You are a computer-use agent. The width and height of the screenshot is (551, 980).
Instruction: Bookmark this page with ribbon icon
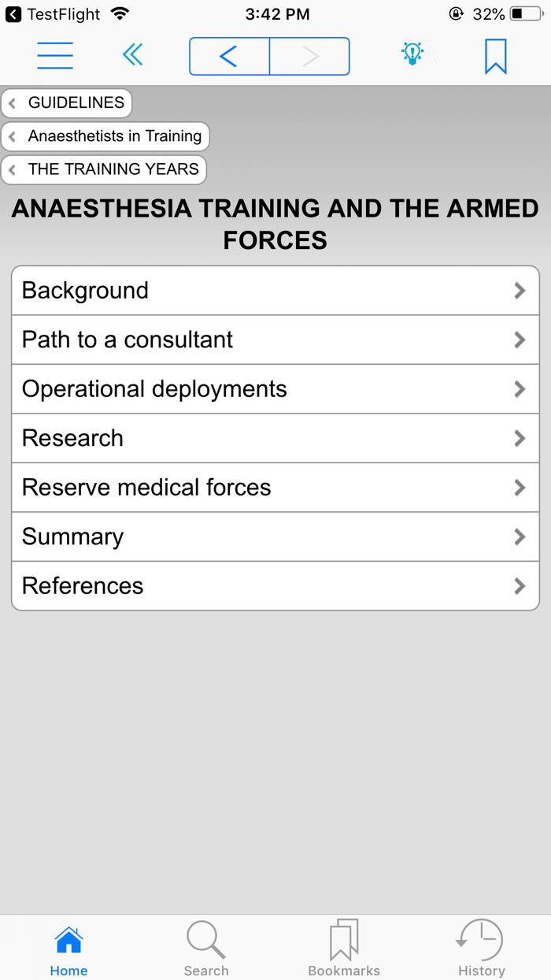pos(495,56)
